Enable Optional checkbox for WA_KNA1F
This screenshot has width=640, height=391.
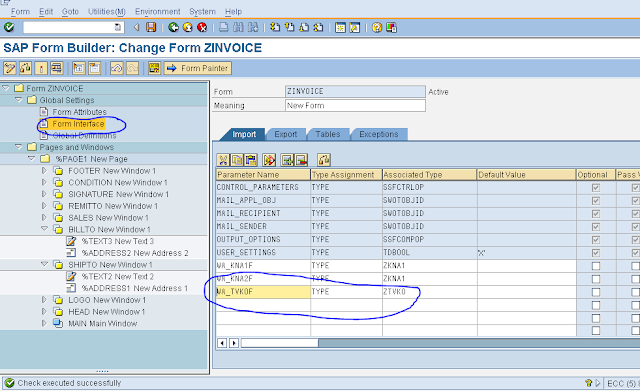[x=596, y=266]
